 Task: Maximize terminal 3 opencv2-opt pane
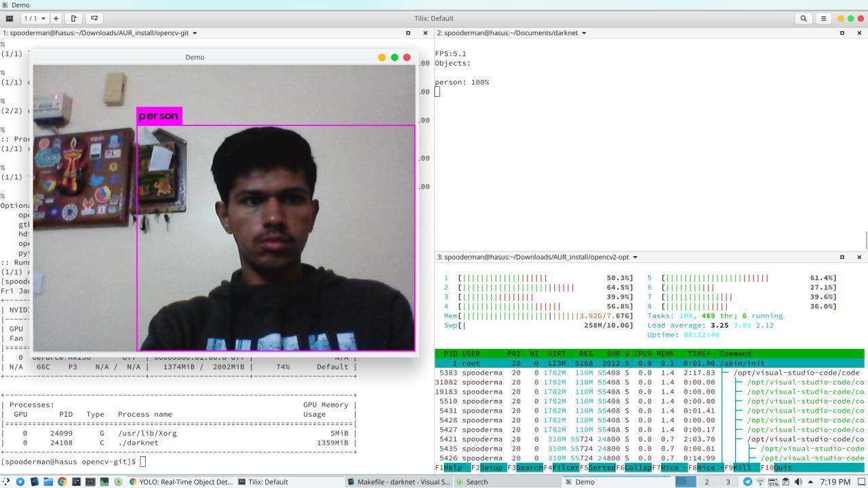842,257
